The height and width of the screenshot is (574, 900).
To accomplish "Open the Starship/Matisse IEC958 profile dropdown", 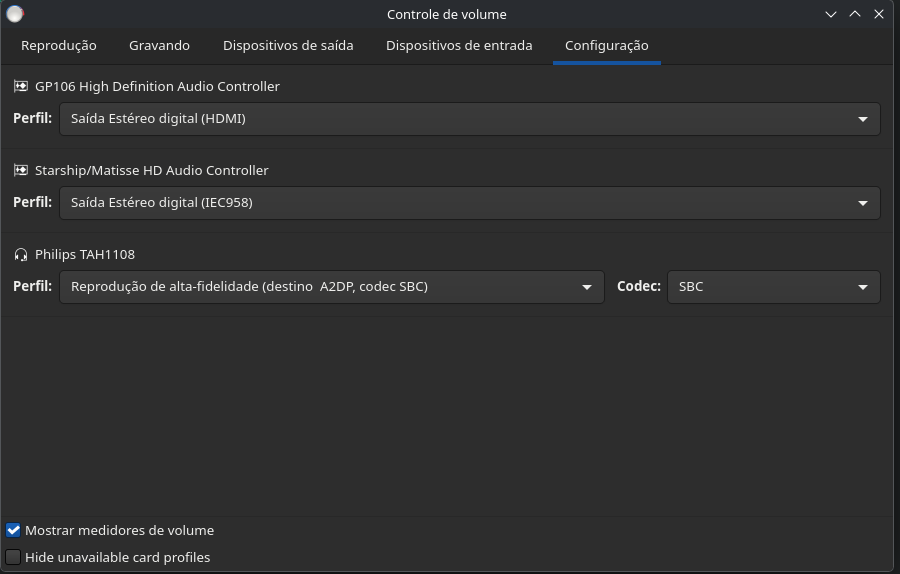I will (469, 203).
